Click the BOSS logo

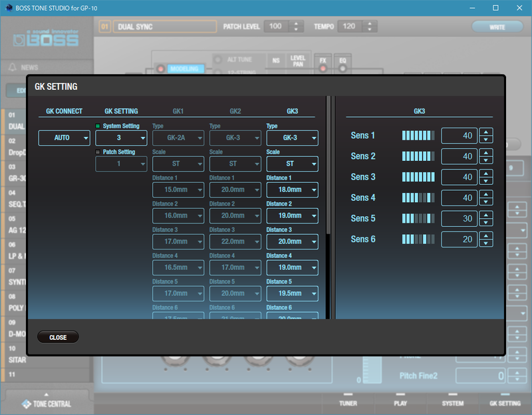pos(46,39)
